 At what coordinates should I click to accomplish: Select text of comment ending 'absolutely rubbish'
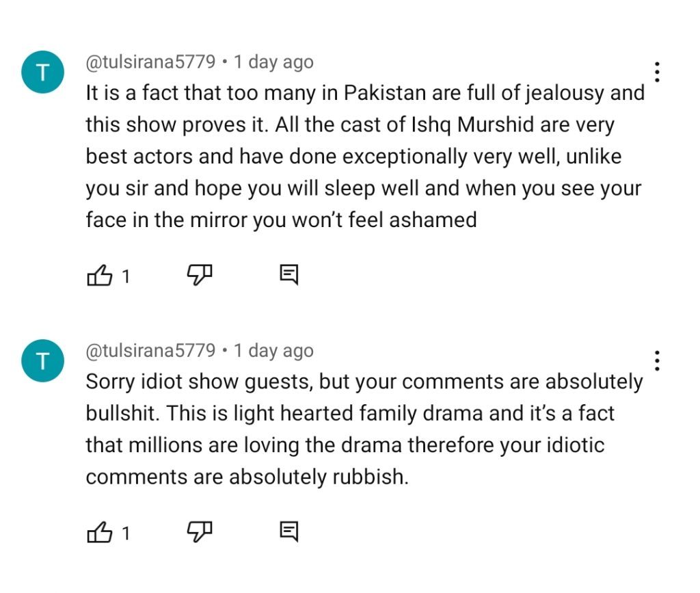(364, 429)
